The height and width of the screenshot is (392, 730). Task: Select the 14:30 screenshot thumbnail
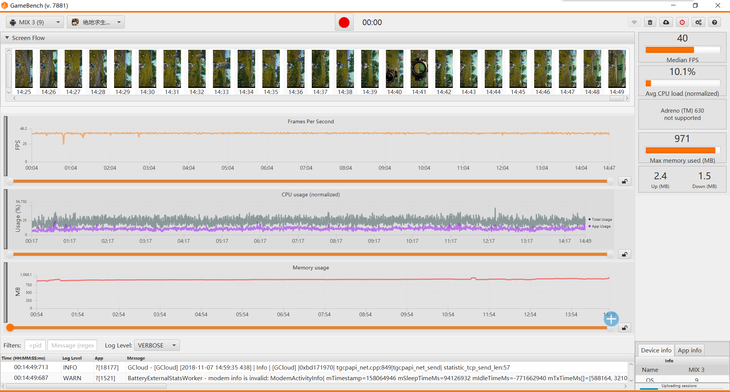(148, 69)
